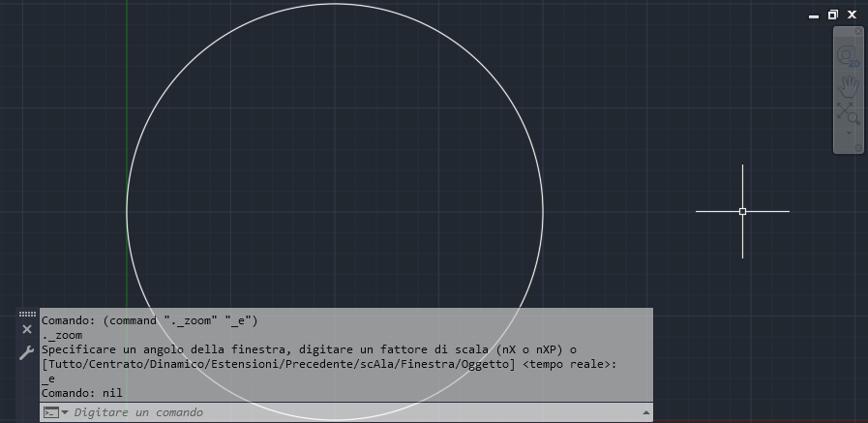Select the Zoom Extents tool
This screenshot has height=423, width=868.
[x=848, y=113]
